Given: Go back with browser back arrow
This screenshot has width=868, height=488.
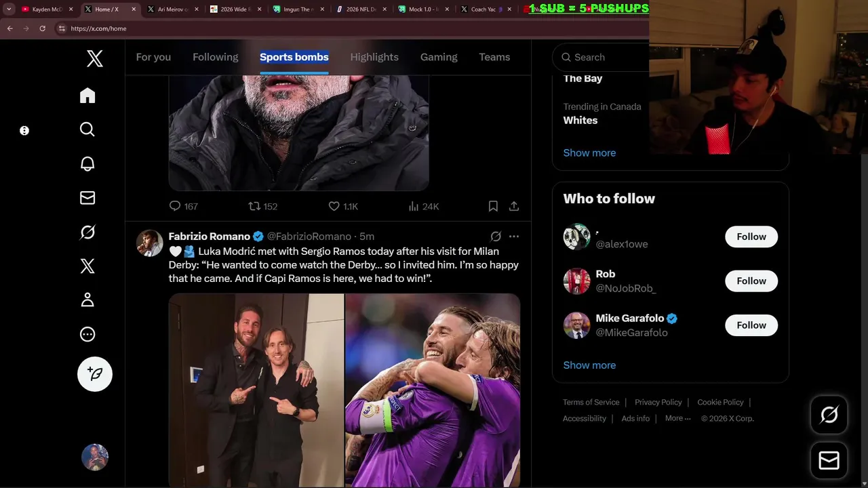Looking at the screenshot, I should click(x=9, y=28).
